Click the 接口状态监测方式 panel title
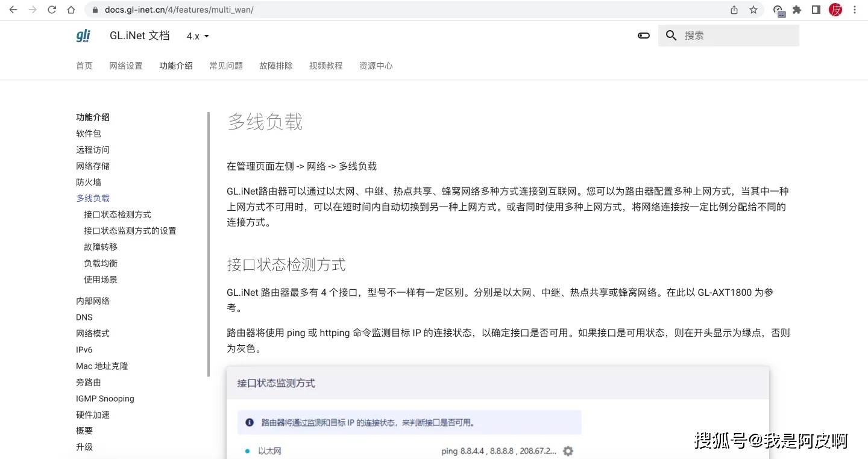The width and height of the screenshot is (868, 459). click(276, 383)
